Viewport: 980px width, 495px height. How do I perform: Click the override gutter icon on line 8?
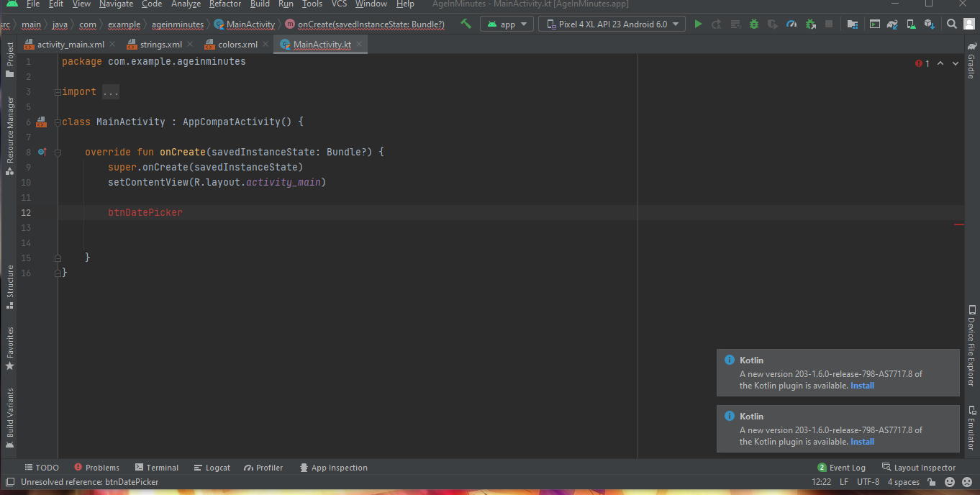(42, 152)
